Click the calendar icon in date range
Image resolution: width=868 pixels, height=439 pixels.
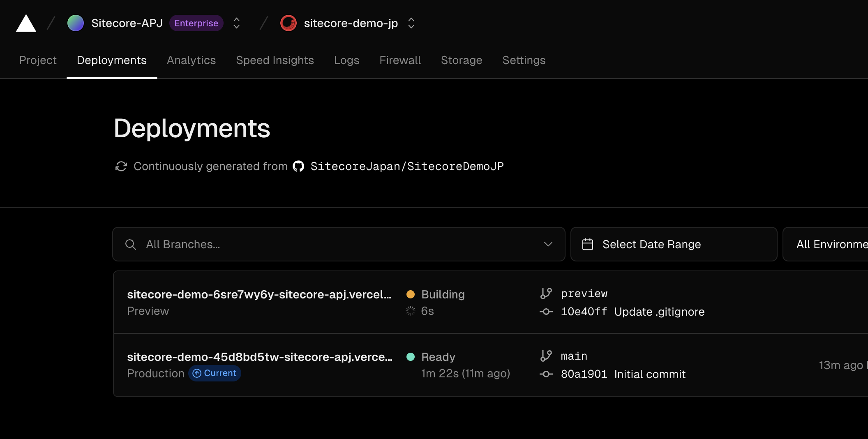coord(588,244)
